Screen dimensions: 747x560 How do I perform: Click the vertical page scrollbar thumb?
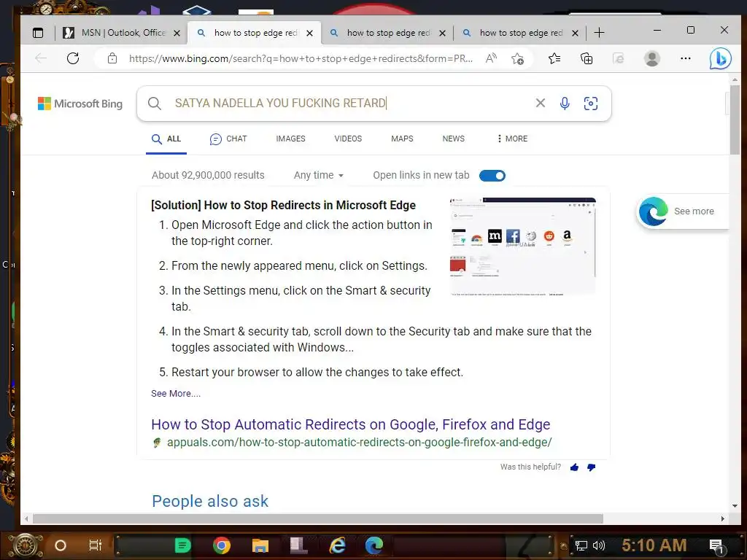[x=735, y=120]
